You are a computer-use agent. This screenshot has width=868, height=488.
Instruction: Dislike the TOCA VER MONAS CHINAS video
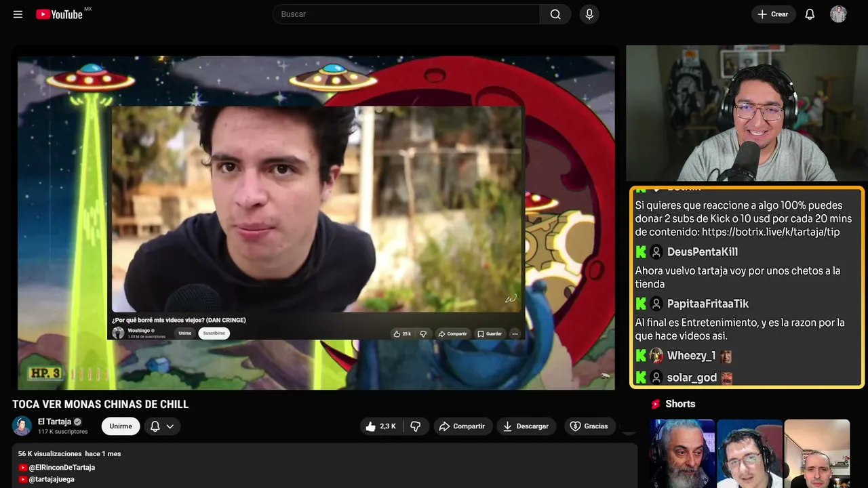point(416,426)
